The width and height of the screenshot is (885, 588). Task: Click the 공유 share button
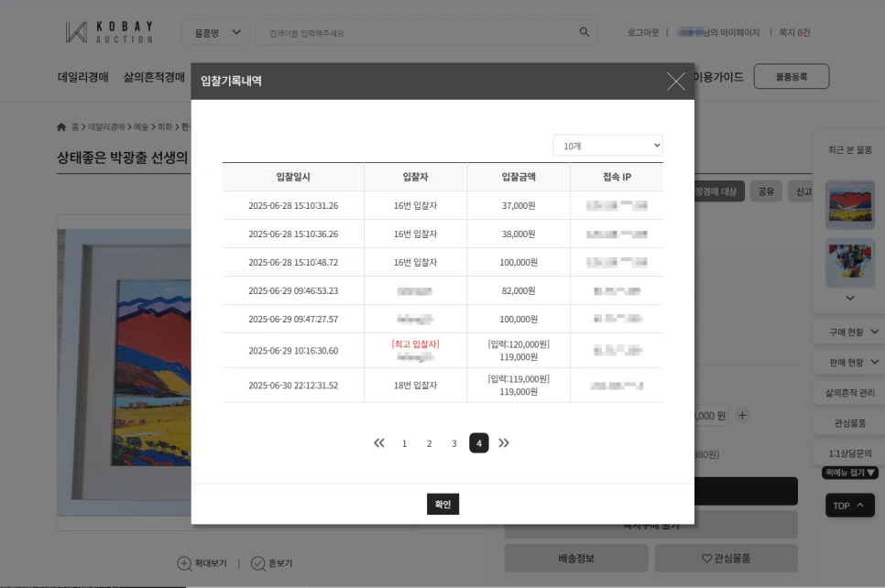pyautogui.click(x=766, y=191)
